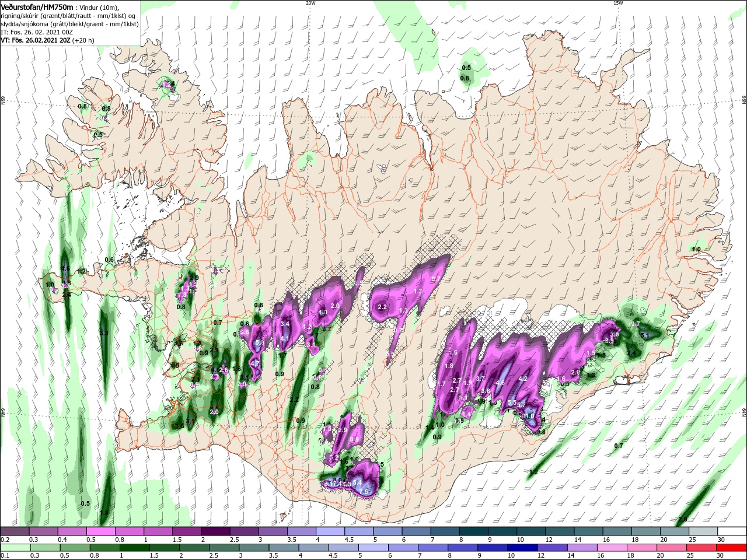Pick the crimson 25 swatch in rain legend
The image size is (747, 560).
[701, 548]
